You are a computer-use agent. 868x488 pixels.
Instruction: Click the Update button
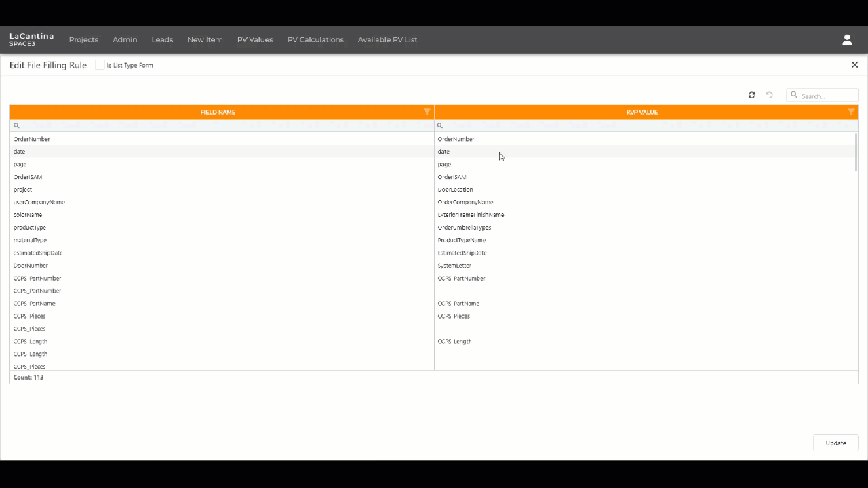click(x=835, y=443)
